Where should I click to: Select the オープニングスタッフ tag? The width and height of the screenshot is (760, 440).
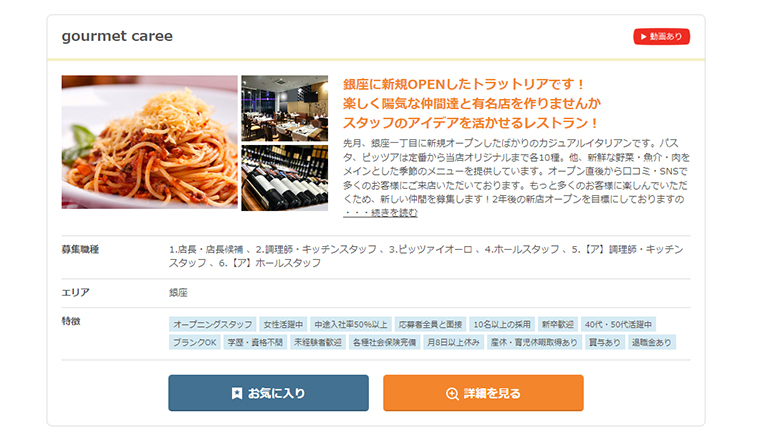pos(213,324)
